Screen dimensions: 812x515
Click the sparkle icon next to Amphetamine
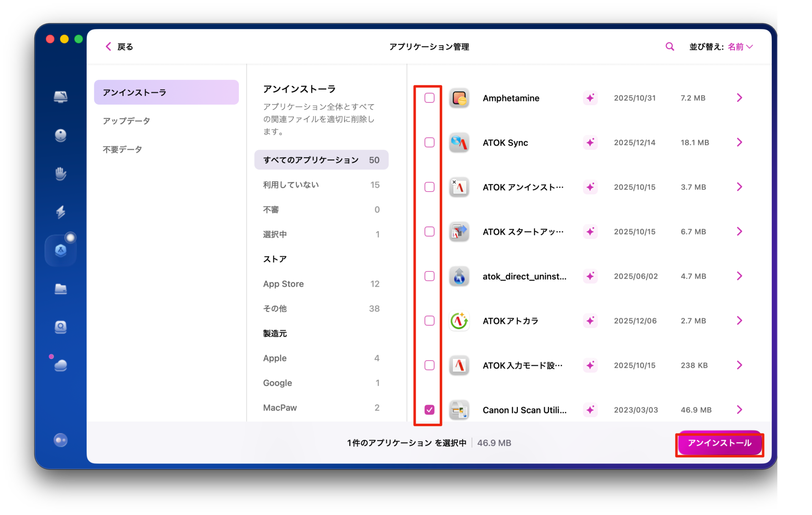click(x=590, y=98)
